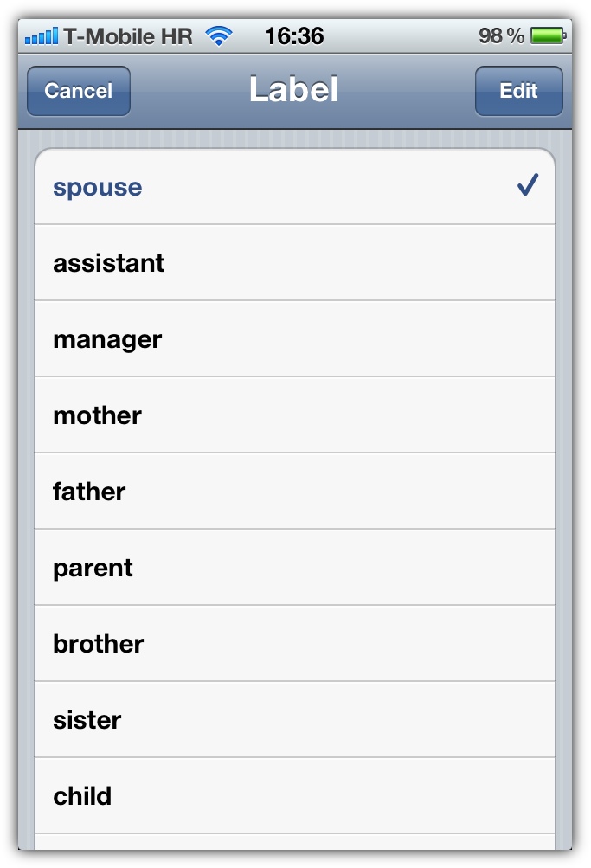Select the spouse label

(x=295, y=187)
